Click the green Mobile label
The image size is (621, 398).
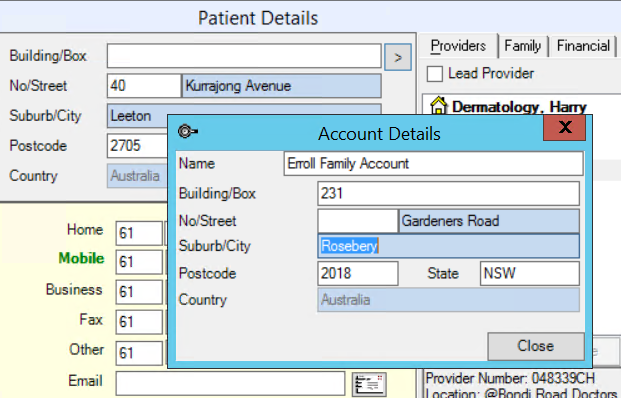(x=81, y=259)
